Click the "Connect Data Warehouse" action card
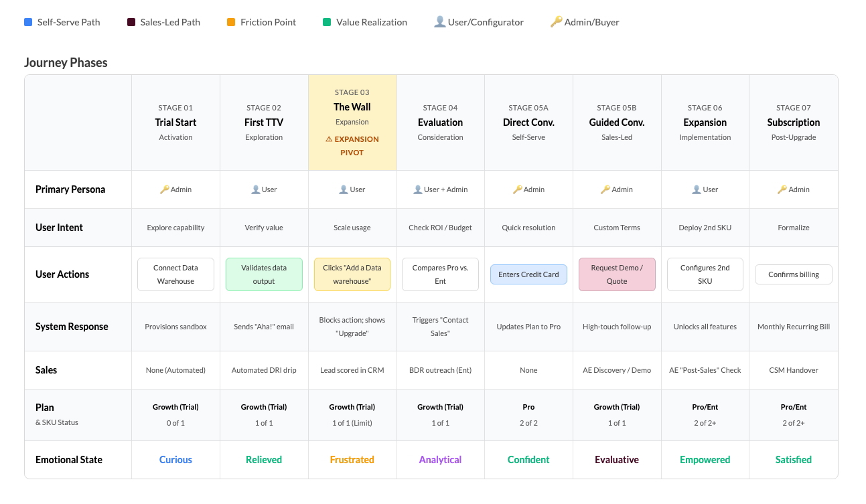The height and width of the screenshot is (504, 866). pos(175,274)
